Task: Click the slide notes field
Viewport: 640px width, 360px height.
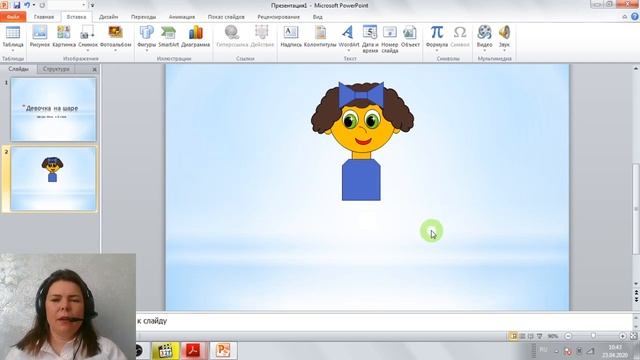Action: tap(383, 321)
